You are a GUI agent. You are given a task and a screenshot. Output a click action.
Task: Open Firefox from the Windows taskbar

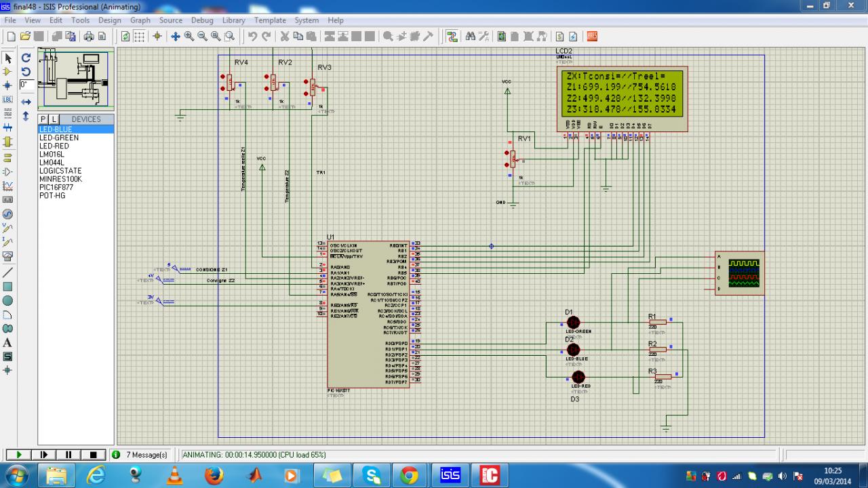coord(214,475)
